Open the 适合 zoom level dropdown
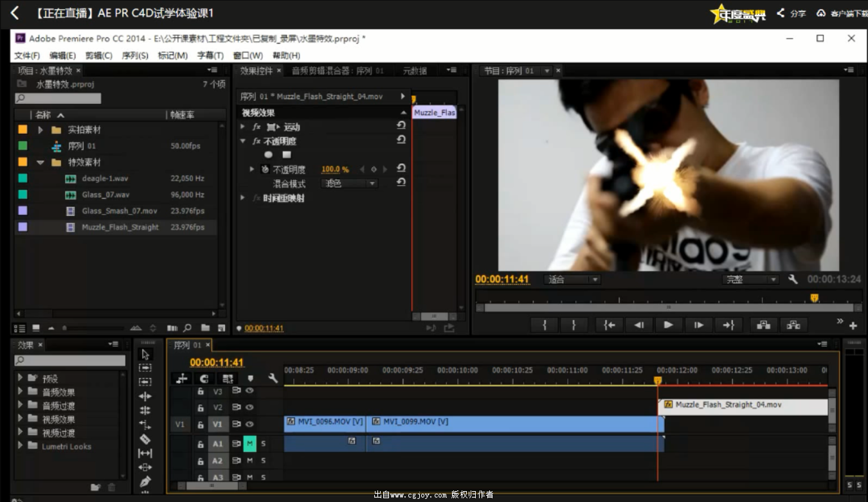The image size is (868, 502). pyautogui.click(x=572, y=280)
